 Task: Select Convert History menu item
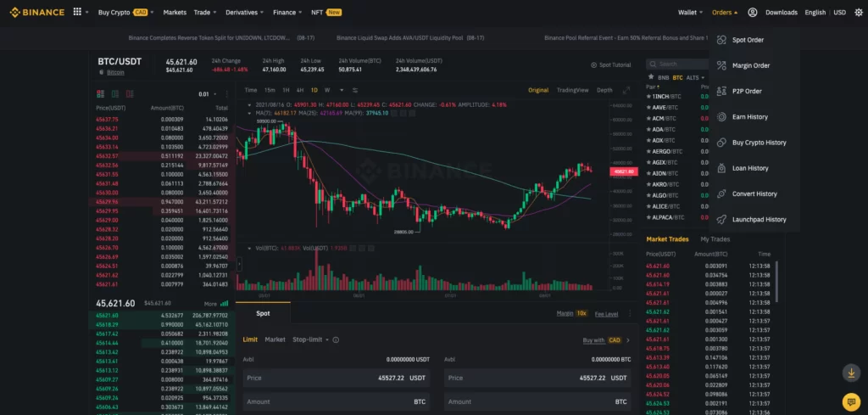coord(754,194)
